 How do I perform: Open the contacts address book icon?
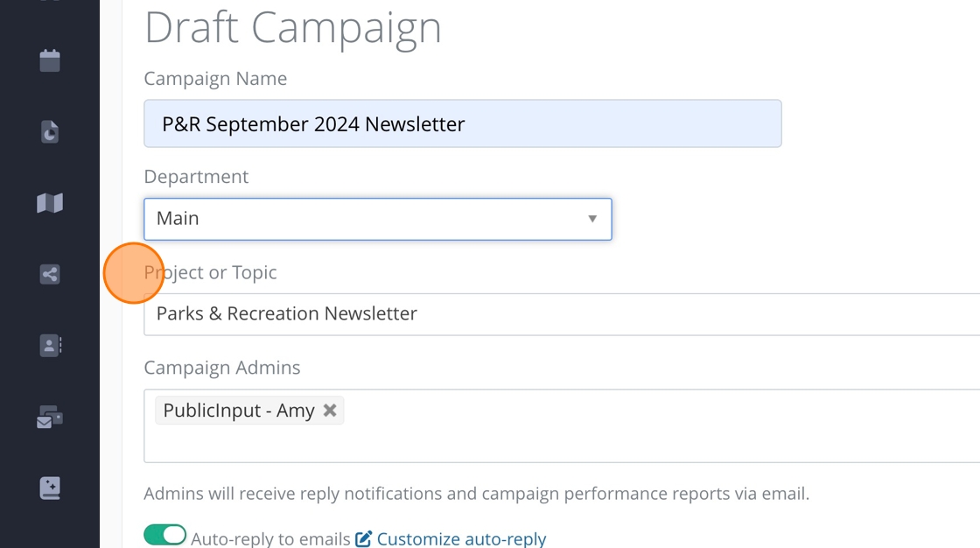pyautogui.click(x=50, y=345)
